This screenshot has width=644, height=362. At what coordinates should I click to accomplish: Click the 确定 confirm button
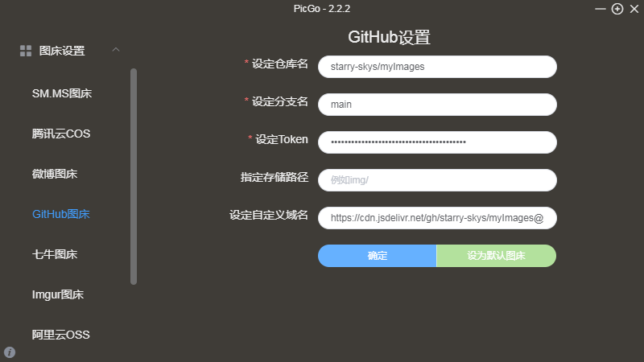[x=377, y=256]
